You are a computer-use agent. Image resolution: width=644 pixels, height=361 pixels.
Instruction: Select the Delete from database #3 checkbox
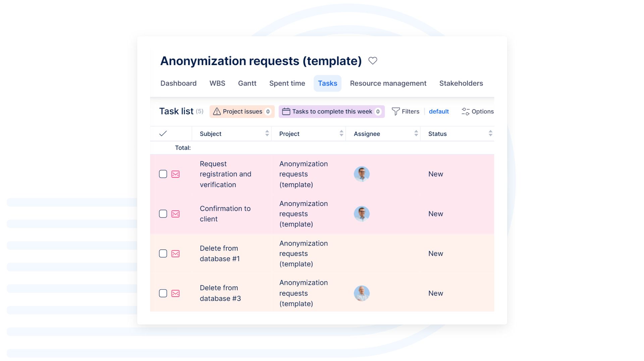(163, 294)
